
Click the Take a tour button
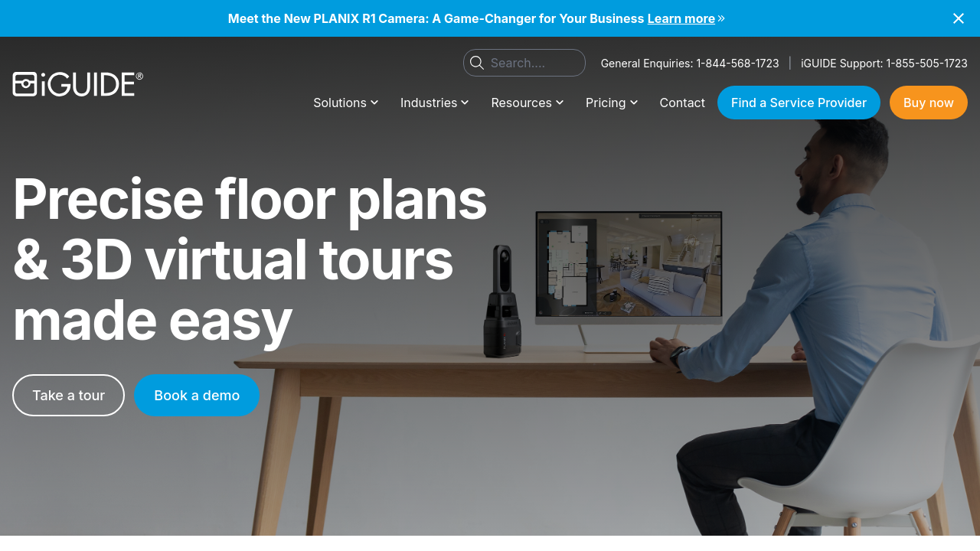tap(68, 395)
